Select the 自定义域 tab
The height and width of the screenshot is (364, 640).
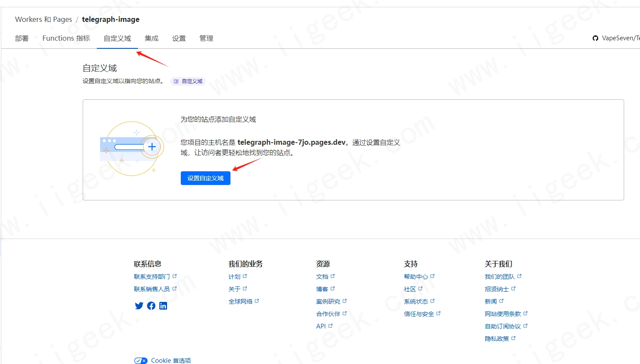[x=117, y=38]
